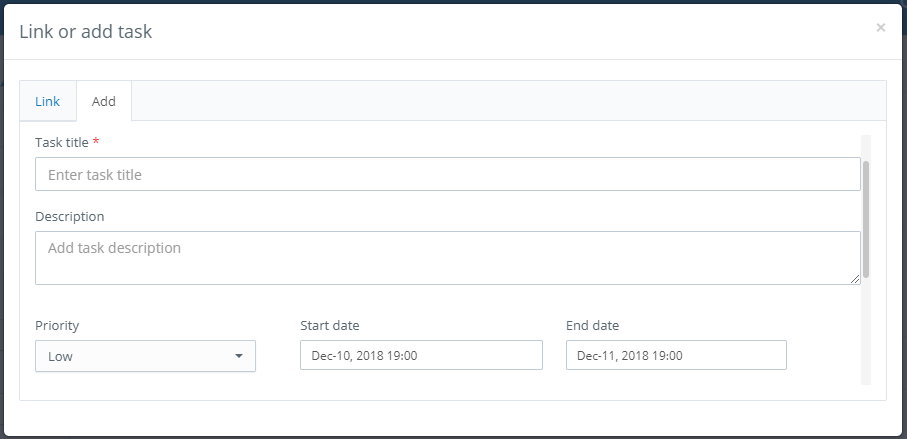Open the End date picker field
Viewport: 907px width, 439px height.
coord(676,355)
